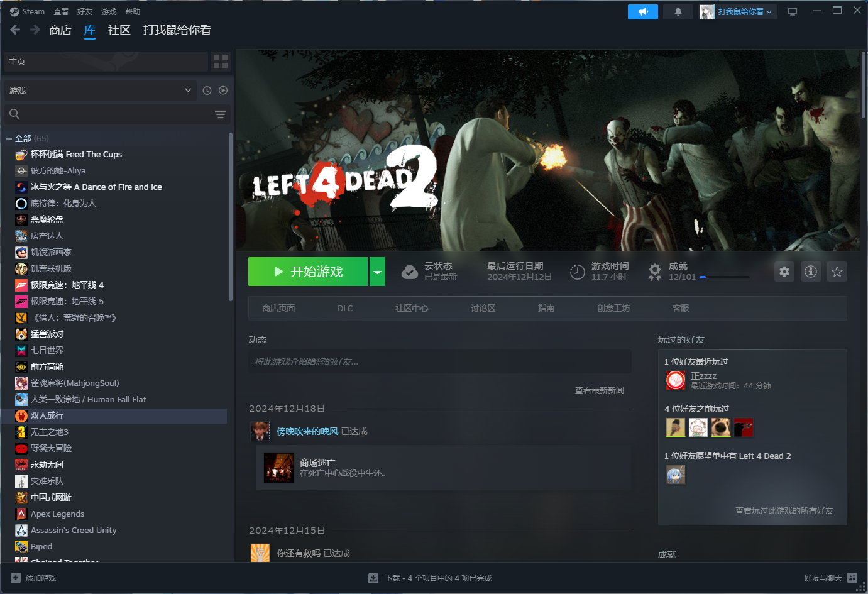Start the game with 开始游戏
The width and height of the screenshot is (868, 594).
pyautogui.click(x=308, y=272)
